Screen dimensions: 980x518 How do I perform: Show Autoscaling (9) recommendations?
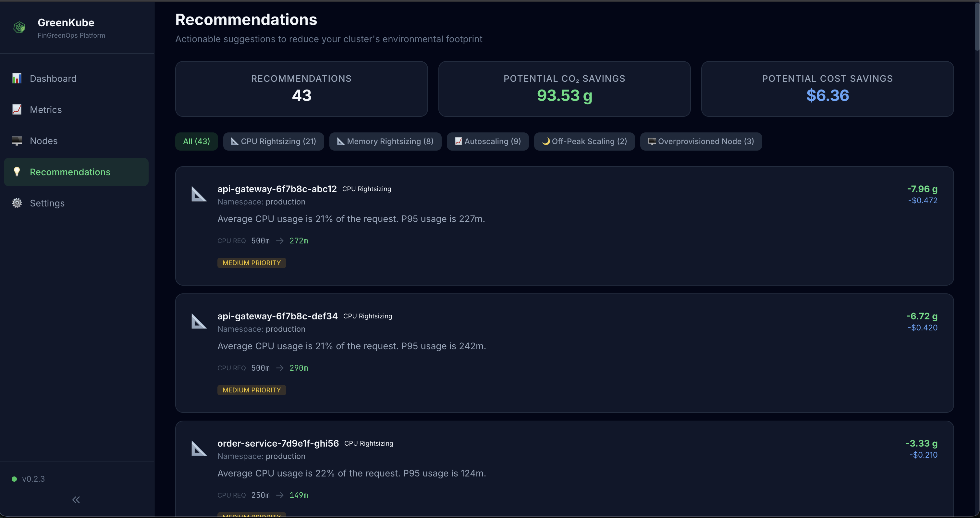[488, 141]
